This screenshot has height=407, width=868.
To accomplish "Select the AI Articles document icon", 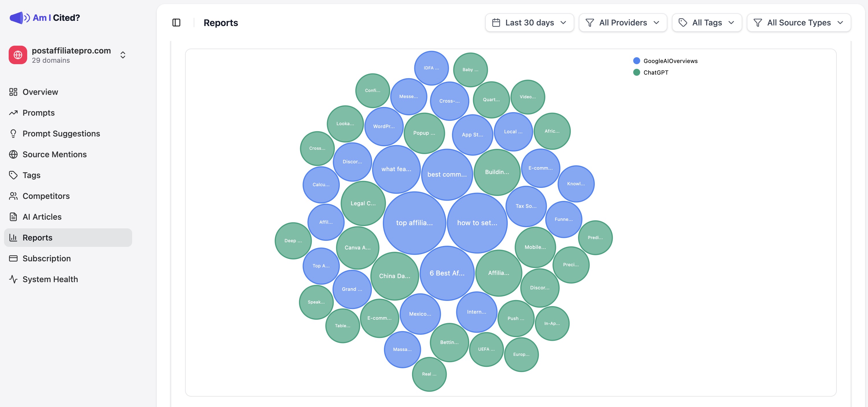I will (14, 217).
